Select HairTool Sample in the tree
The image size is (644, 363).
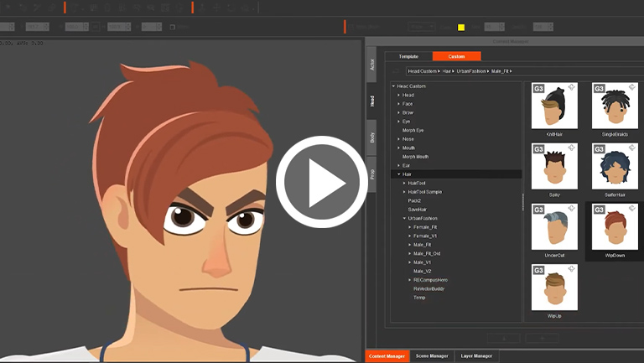pos(424,192)
